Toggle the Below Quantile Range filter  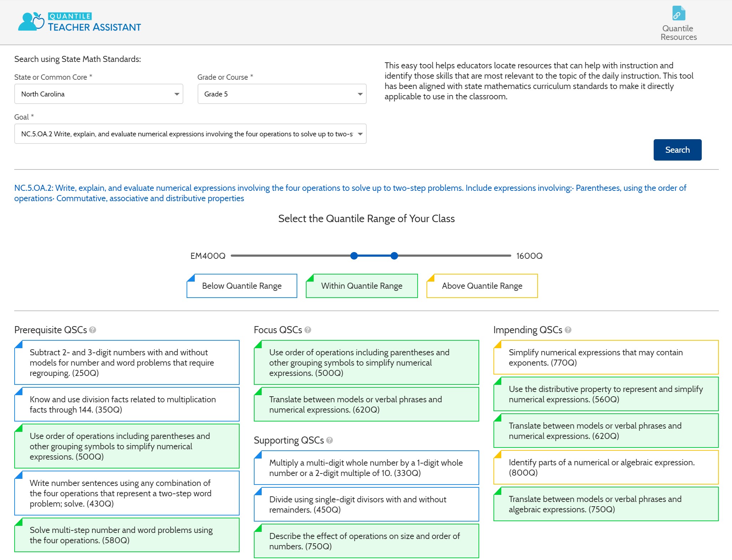tap(242, 286)
